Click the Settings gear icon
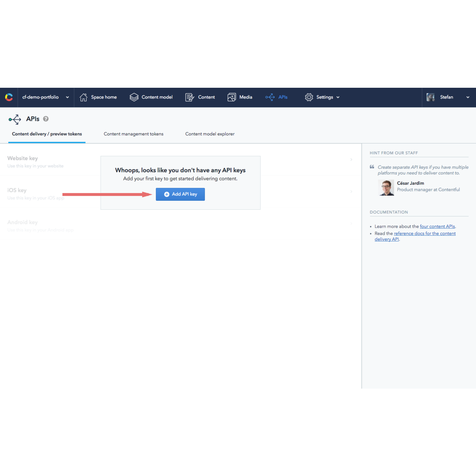476x476 pixels. (x=309, y=97)
